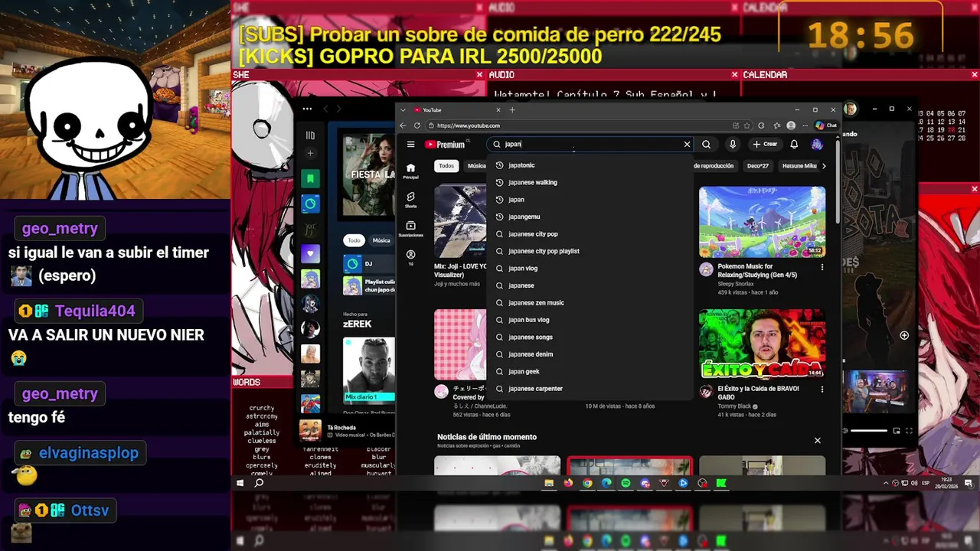This screenshot has width=980, height=551.
Task: Choose suggestion "japangemu"
Action: [588, 217]
